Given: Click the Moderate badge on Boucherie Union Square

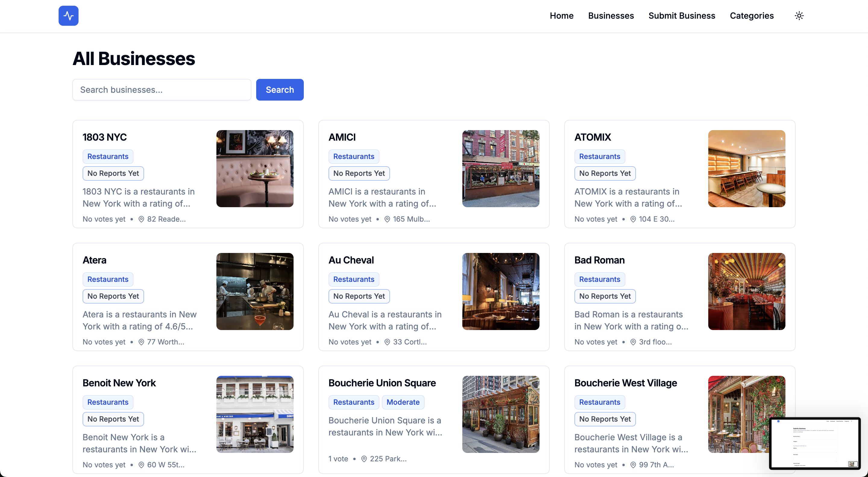Looking at the screenshot, I should (x=403, y=402).
